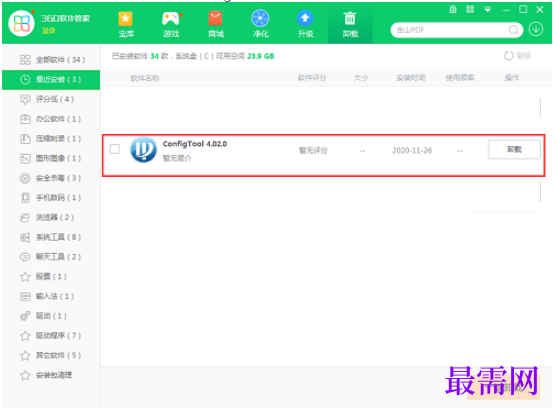Sort by the 安装时间 column header

(411, 78)
